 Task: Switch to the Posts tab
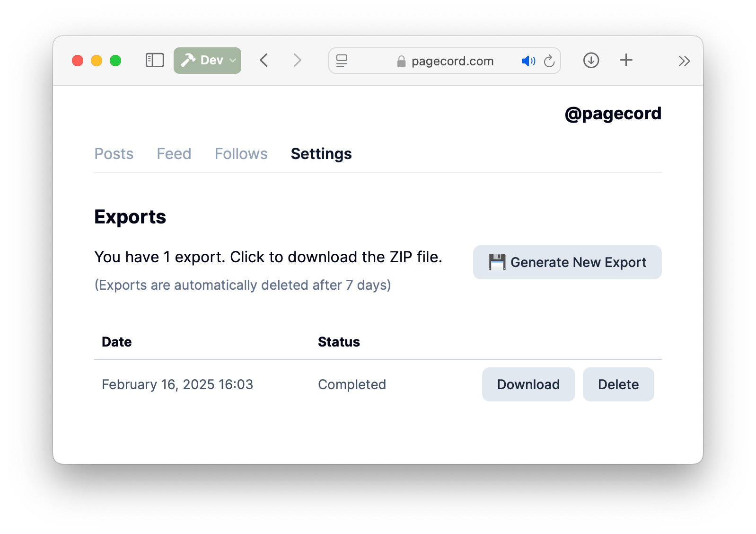coord(114,154)
